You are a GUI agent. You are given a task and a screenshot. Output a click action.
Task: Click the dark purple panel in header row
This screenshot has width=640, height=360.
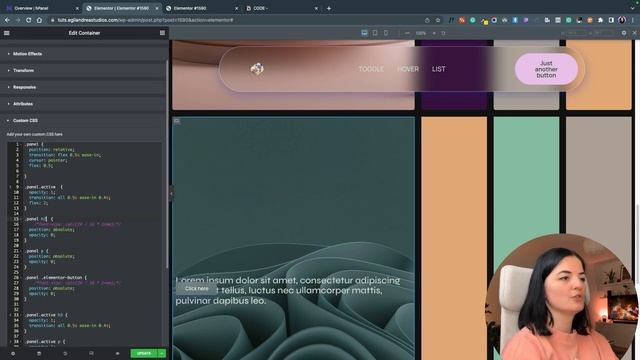(454, 75)
